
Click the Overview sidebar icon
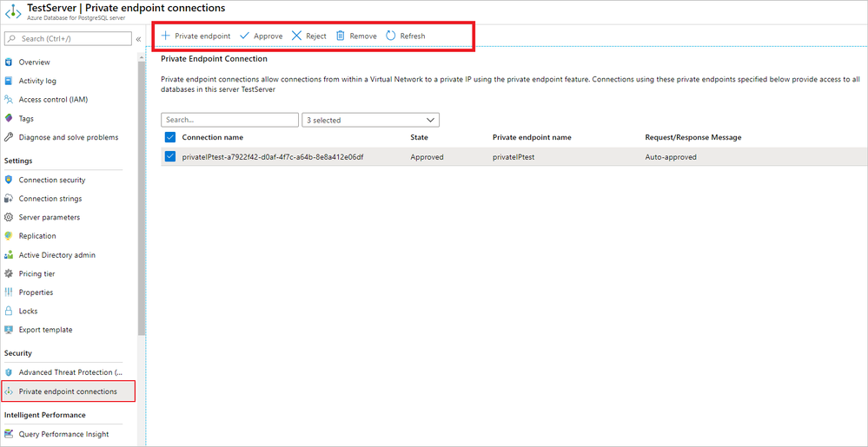(x=9, y=62)
